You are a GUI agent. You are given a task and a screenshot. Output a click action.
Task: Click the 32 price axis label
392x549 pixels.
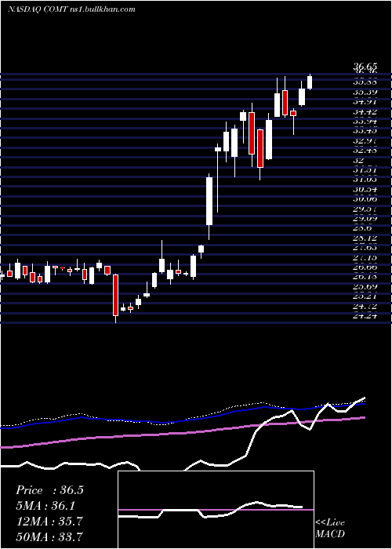pos(359,160)
